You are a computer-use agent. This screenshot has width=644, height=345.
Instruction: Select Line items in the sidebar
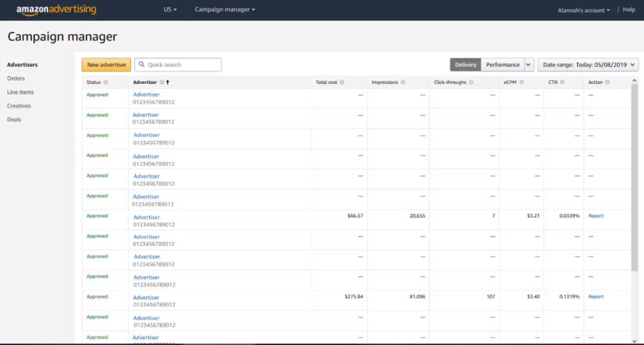click(x=20, y=92)
